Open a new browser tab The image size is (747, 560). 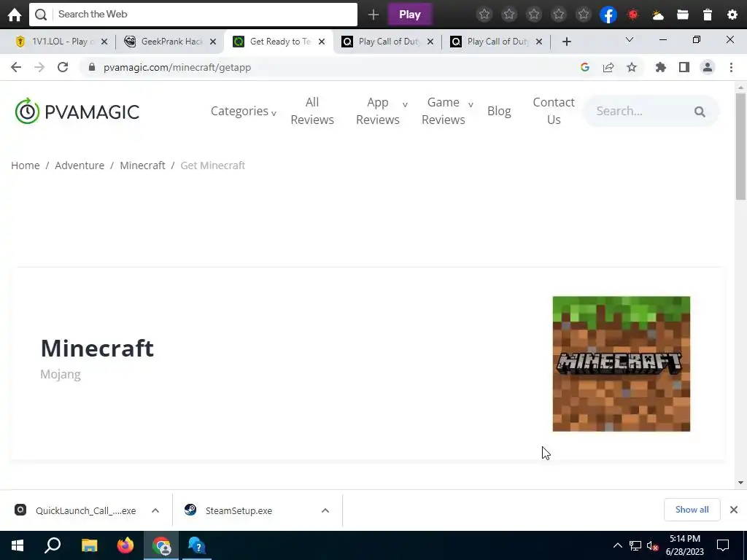click(566, 42)
